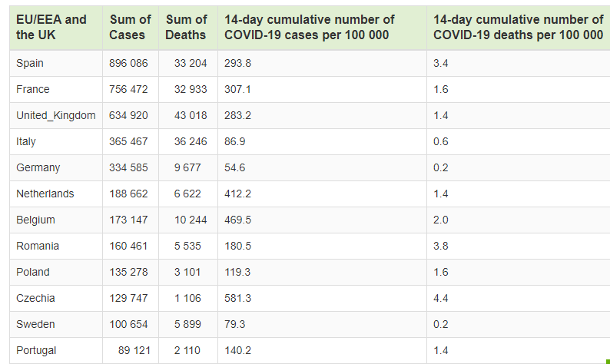Select the 14-day cumulative cases per 100 000 header
The image size is (610, 364).
310,27
